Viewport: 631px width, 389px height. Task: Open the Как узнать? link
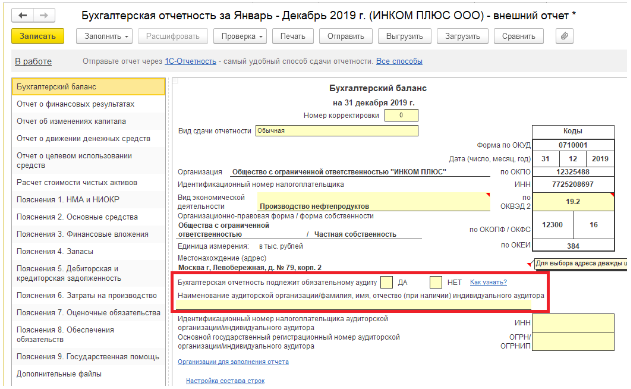click(x=488, y=282)
